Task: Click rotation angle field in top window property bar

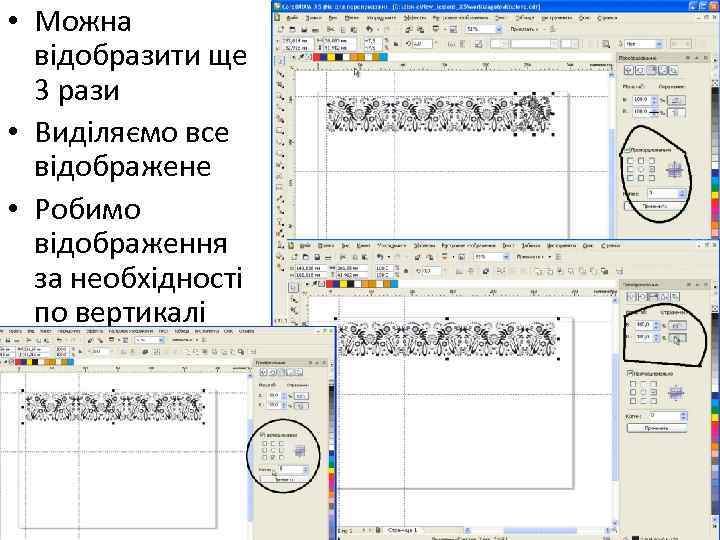Action: [x=422, y=43]
